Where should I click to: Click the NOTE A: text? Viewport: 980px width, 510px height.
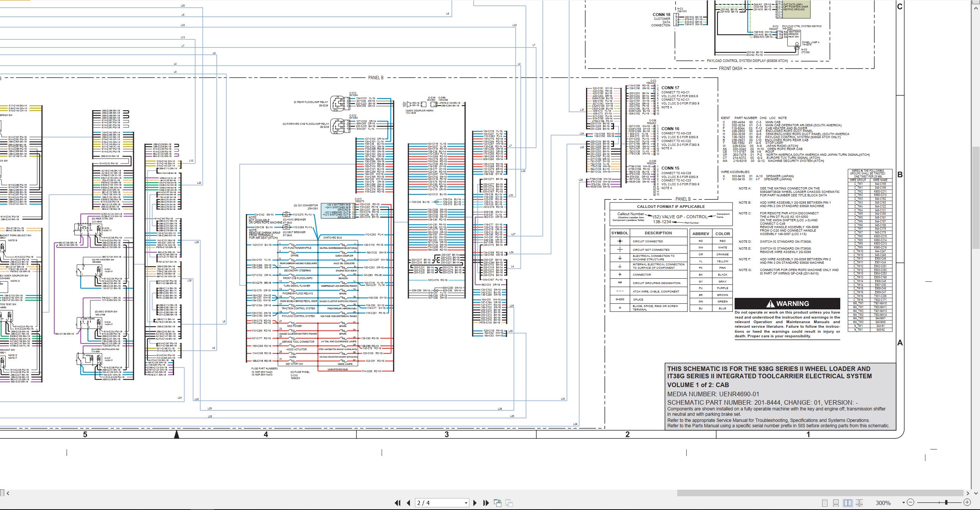point(745,188)
